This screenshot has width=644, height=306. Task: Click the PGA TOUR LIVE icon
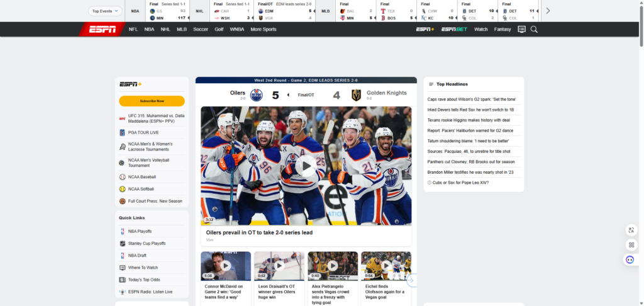click(123, 132)
